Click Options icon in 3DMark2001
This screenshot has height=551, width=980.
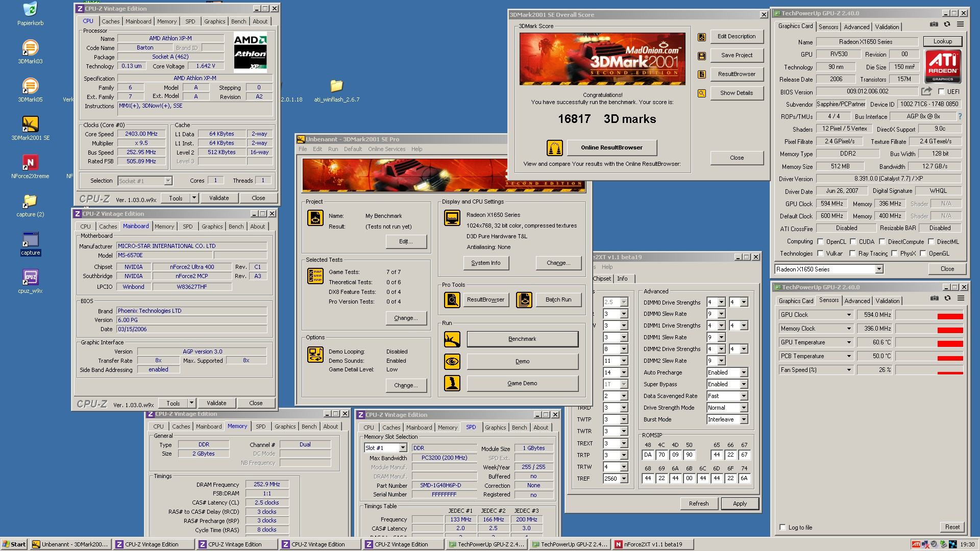tap(315, 355)
